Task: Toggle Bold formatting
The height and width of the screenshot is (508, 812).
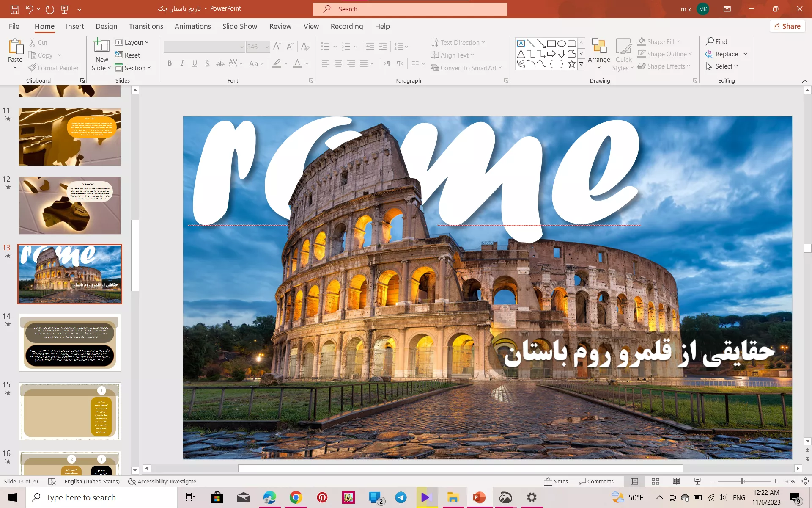Action: click(x=170, y=63)
